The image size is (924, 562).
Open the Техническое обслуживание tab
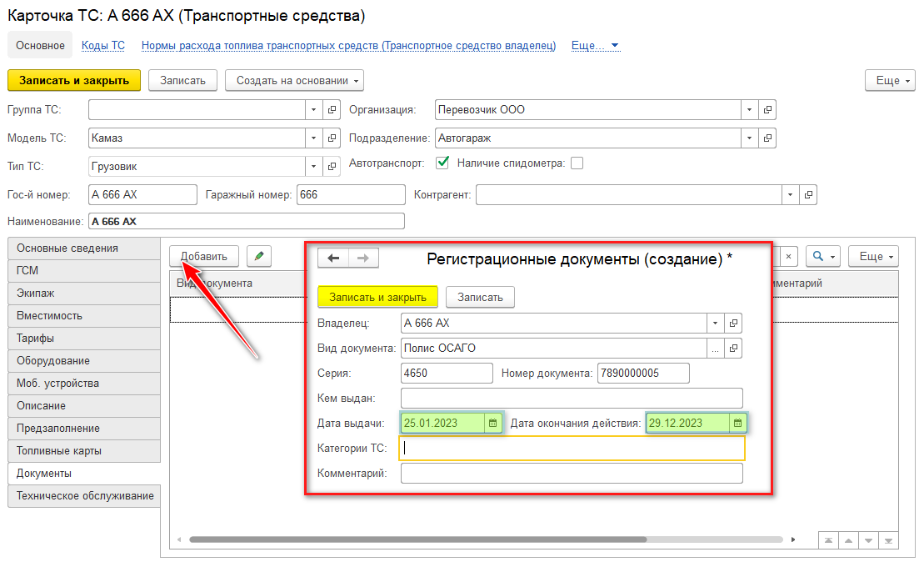83,496
